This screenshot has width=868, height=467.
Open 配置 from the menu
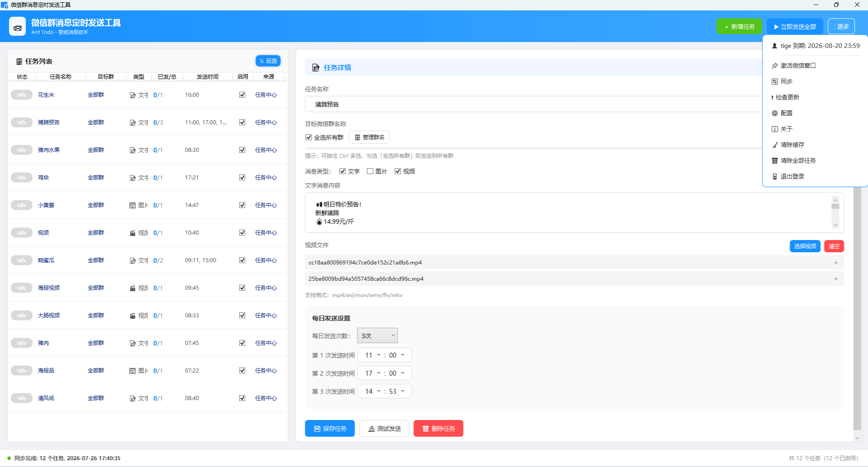point(815,113)
